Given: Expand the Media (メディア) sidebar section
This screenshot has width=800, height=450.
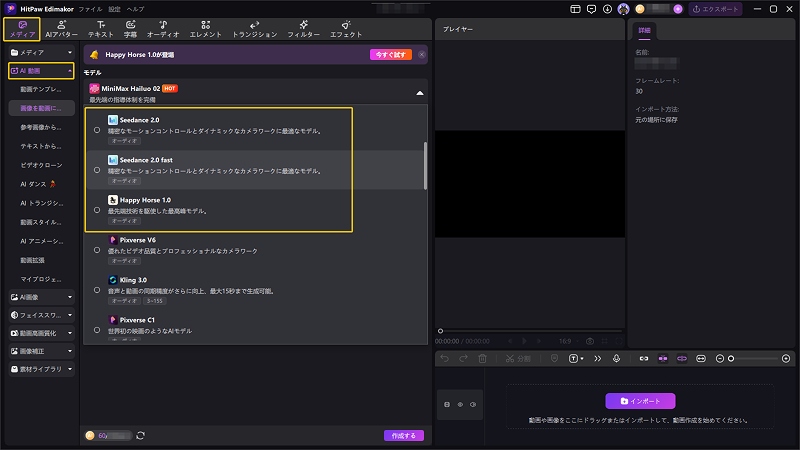Looking at the screenshot, I should [x=41, y=53].
